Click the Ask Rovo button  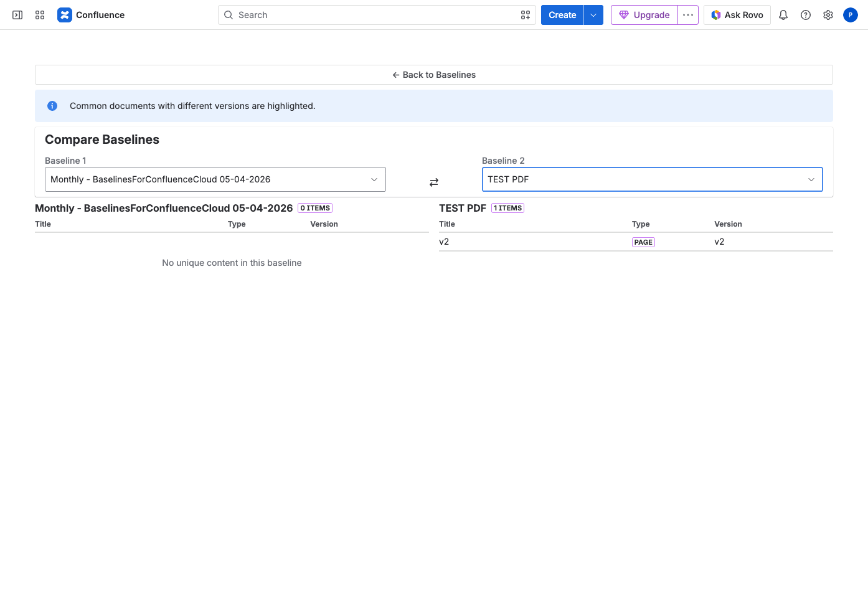coord(737,15)
